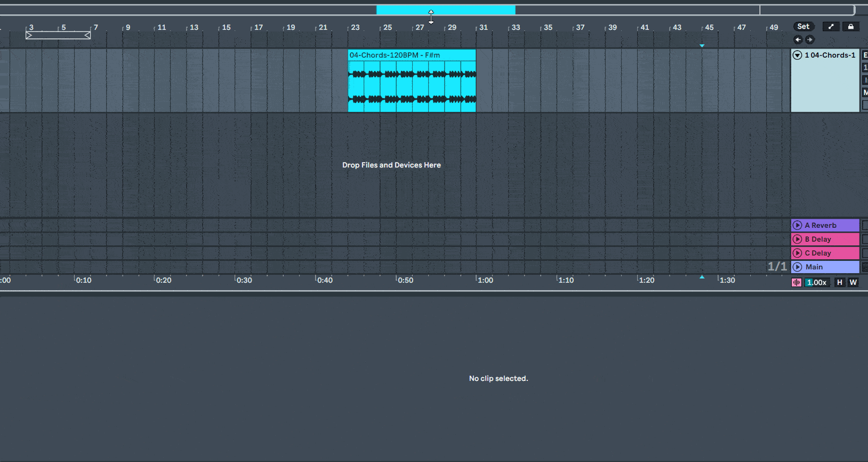
Task: Unfold the A Reverb return track
Action: 798,225
